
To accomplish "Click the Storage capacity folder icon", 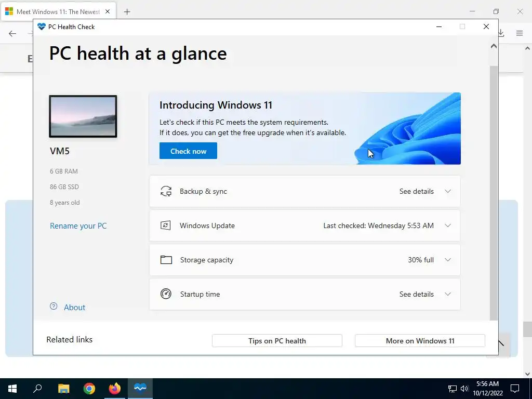I will (166, 260).
